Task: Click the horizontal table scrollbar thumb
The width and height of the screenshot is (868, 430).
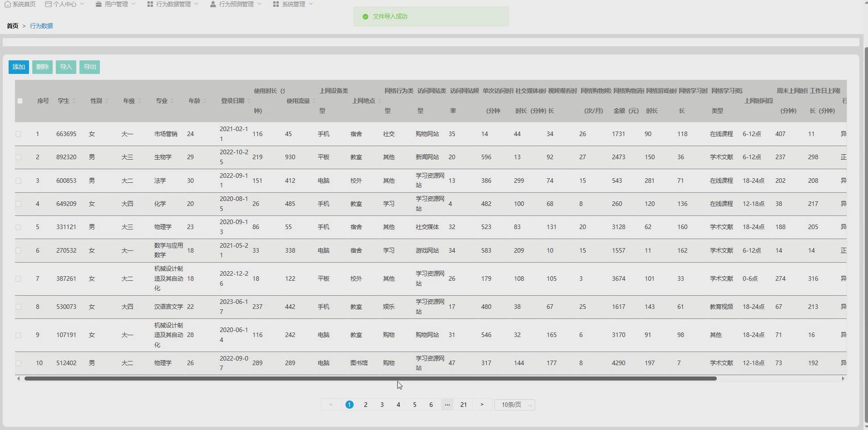Action: tap(370, 378)
